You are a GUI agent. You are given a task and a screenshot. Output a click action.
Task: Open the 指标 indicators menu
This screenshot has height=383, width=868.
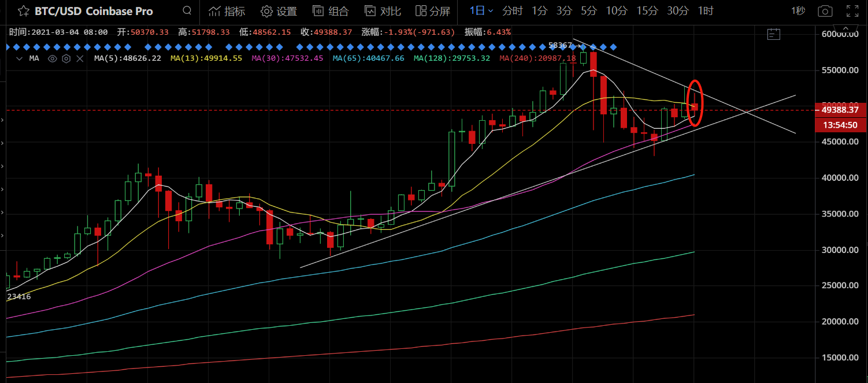pyautogui.click(x=227, y=11)
